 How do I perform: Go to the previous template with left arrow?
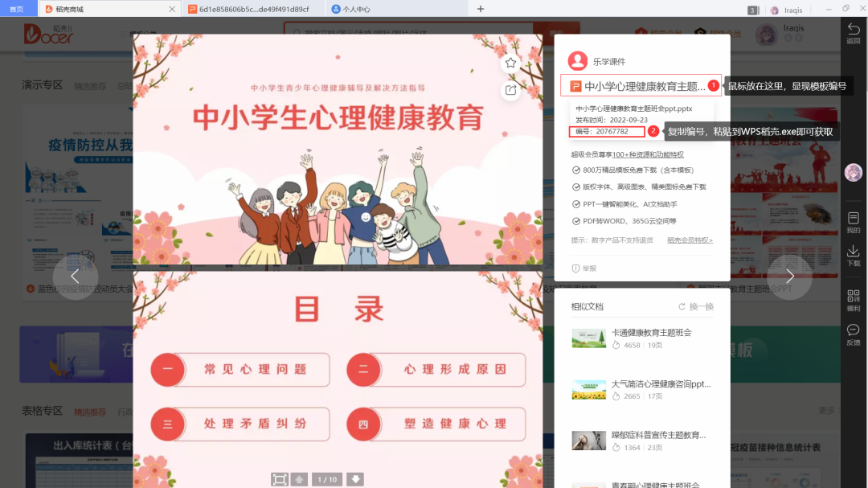point(76,277)
